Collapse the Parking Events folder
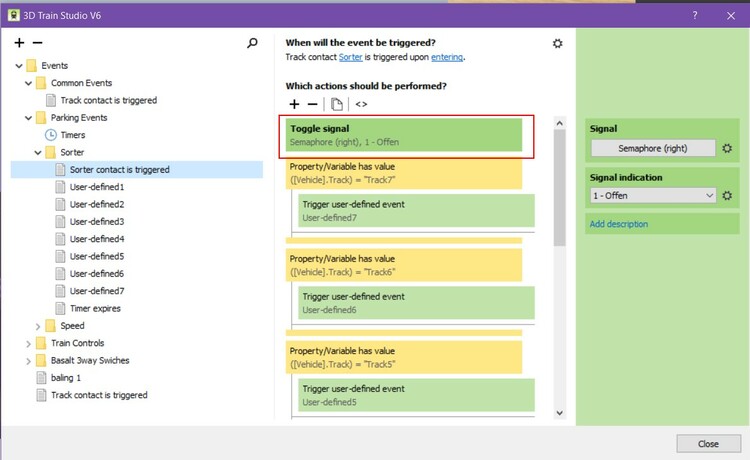 [29, 118]
